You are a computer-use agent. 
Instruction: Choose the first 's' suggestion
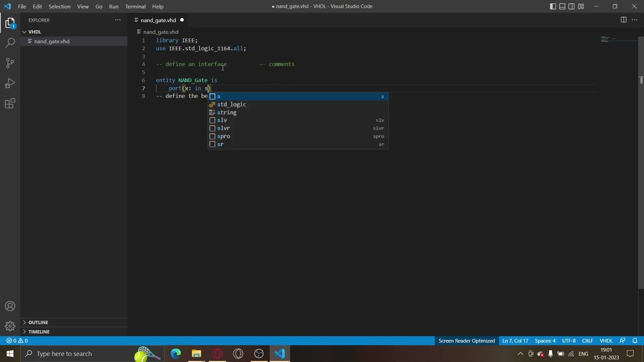coord(298,96)
